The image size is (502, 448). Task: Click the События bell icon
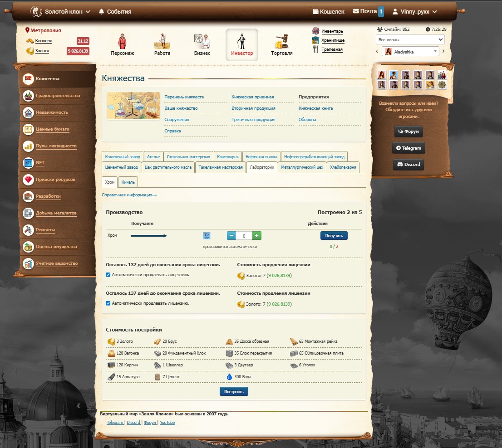click(x=101, y=11)
